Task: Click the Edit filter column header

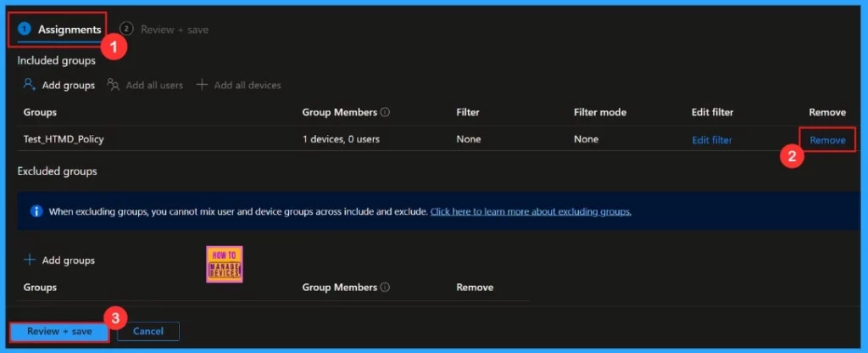Action: [712, 113]
